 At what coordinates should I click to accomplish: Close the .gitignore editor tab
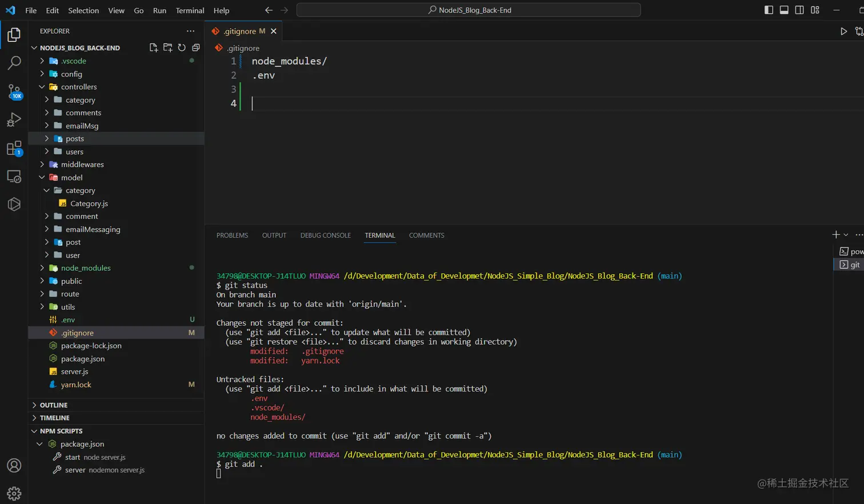(x=274, y=31)
